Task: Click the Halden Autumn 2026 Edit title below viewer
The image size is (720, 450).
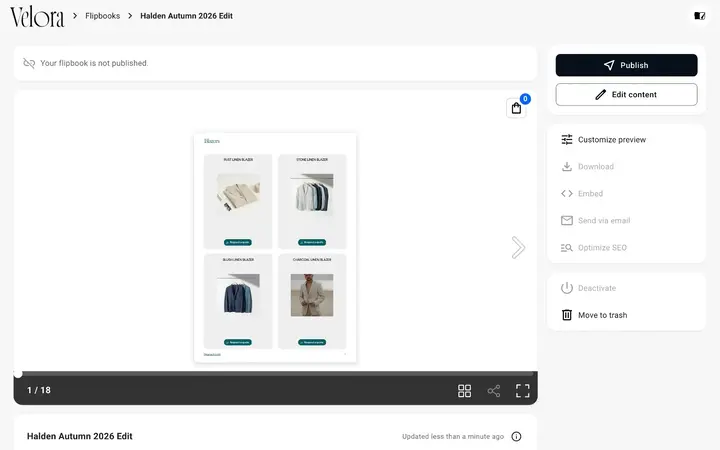Action: click(x=80, y=436)
